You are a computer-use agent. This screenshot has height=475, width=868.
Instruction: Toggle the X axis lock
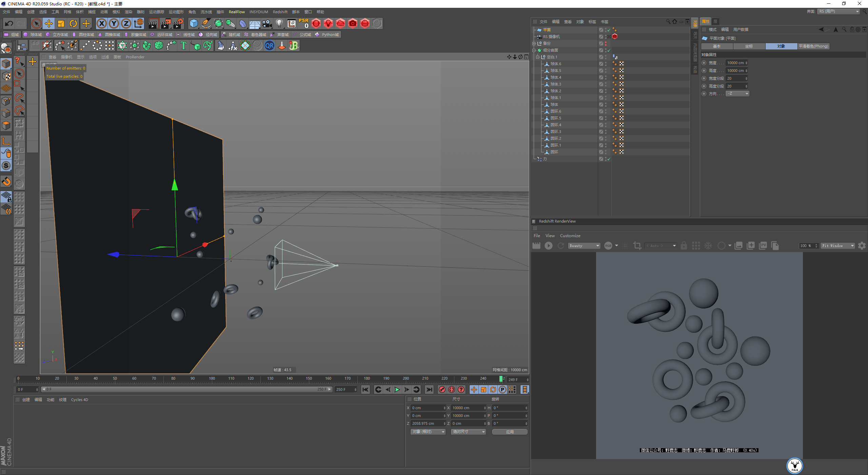click(101, 23)
